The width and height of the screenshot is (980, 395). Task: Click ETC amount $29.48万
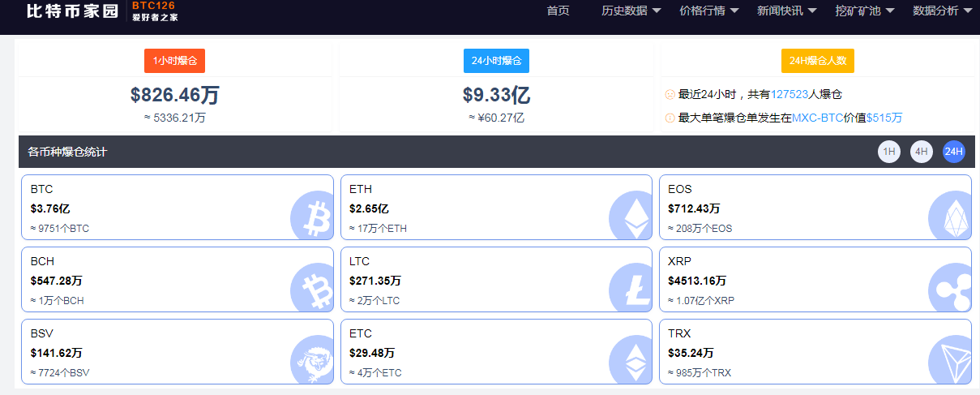coord(372,353)
